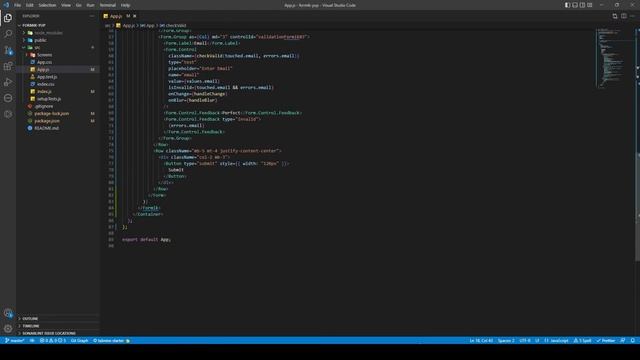
Task: Open the Accounts menu in the activity bar
Action: (8, 313)
